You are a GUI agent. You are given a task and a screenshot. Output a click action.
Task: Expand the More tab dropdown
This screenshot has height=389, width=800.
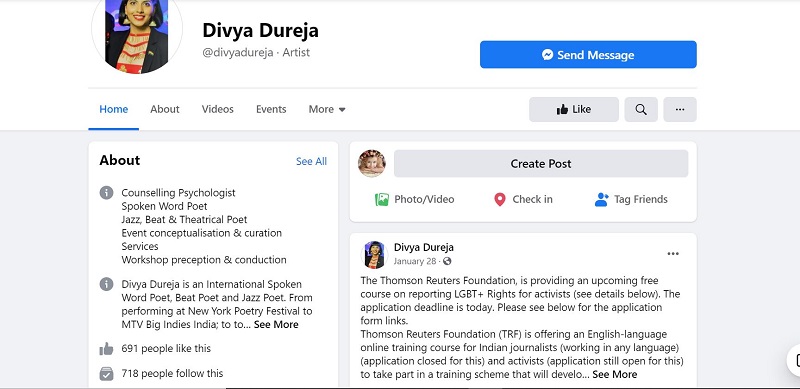point(327,109)
